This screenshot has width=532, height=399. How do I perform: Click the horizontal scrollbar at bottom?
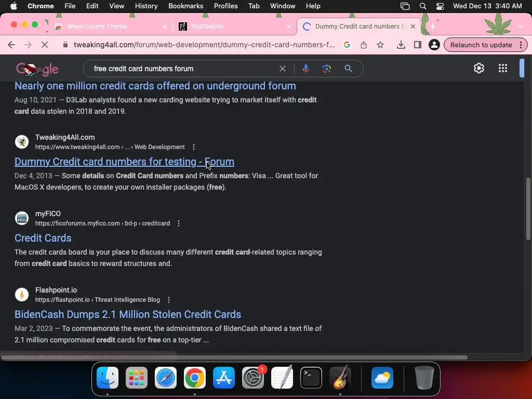pyautogui.click(x=234, y=357)
